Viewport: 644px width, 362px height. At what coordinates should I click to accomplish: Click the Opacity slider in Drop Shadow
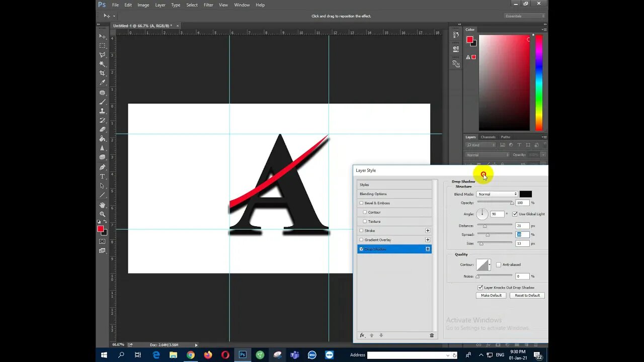[x=495, y=203]
